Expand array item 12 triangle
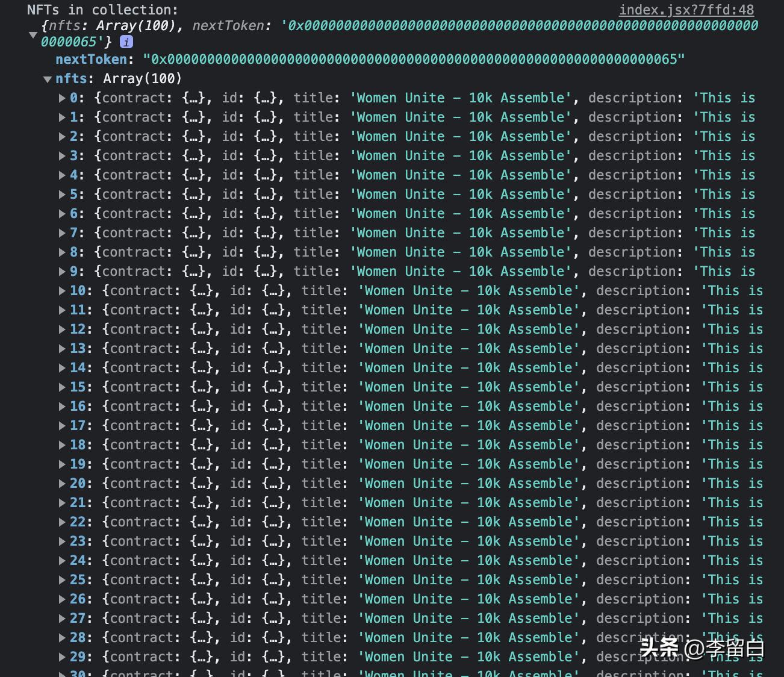The image size is (784, 677). 62,329
